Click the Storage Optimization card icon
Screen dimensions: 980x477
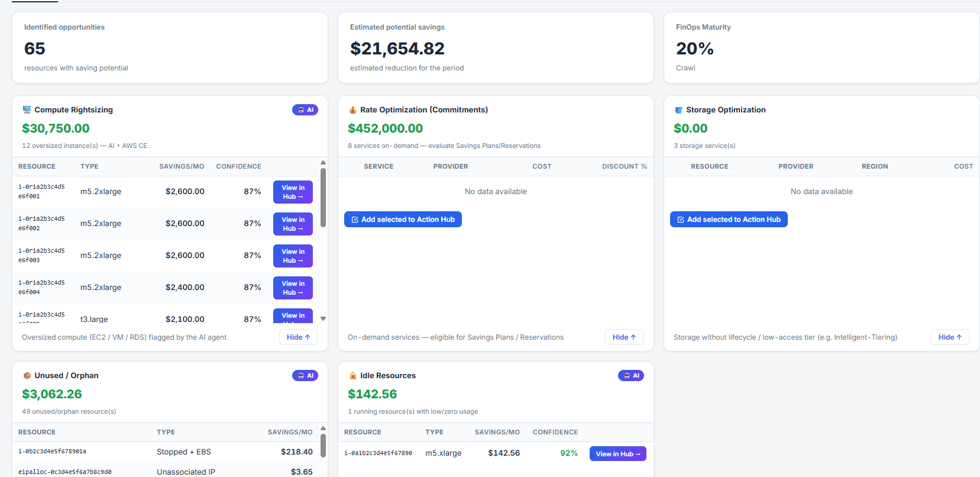(678, 109)
